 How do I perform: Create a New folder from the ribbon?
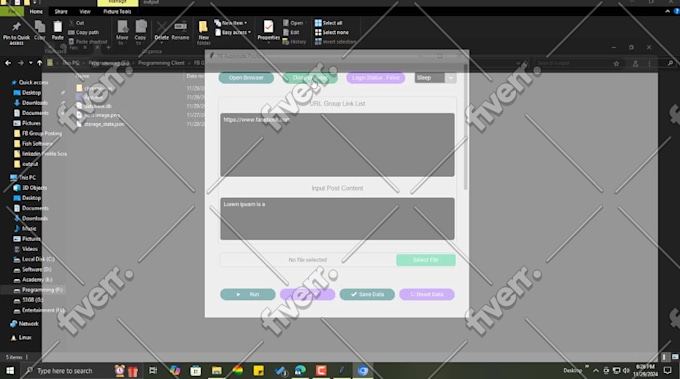point(203,33)
